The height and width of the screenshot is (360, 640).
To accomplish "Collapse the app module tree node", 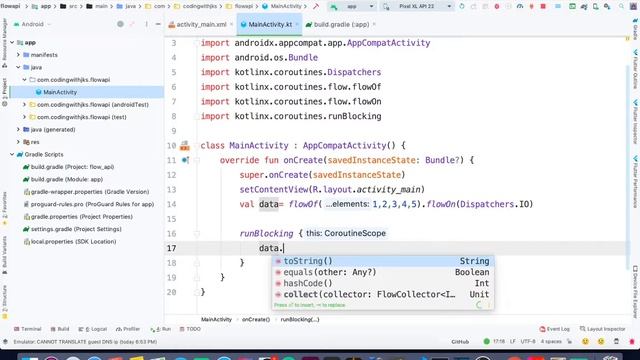I will 12,42.
